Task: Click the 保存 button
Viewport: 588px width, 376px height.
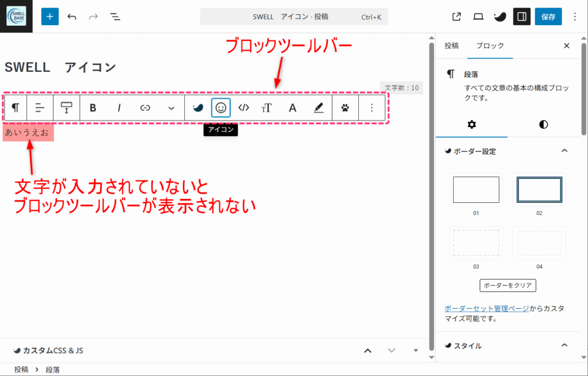Action: tap(548, 17)
